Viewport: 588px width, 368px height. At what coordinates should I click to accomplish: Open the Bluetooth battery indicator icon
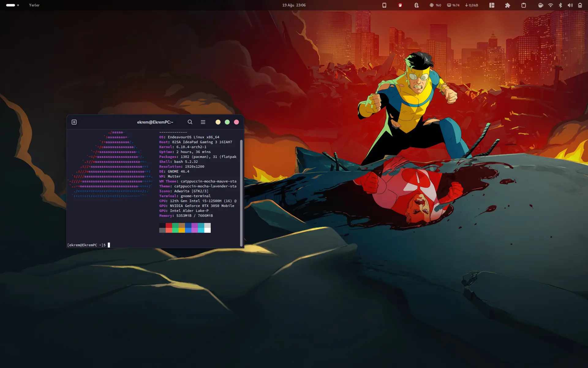click(417, 5)
